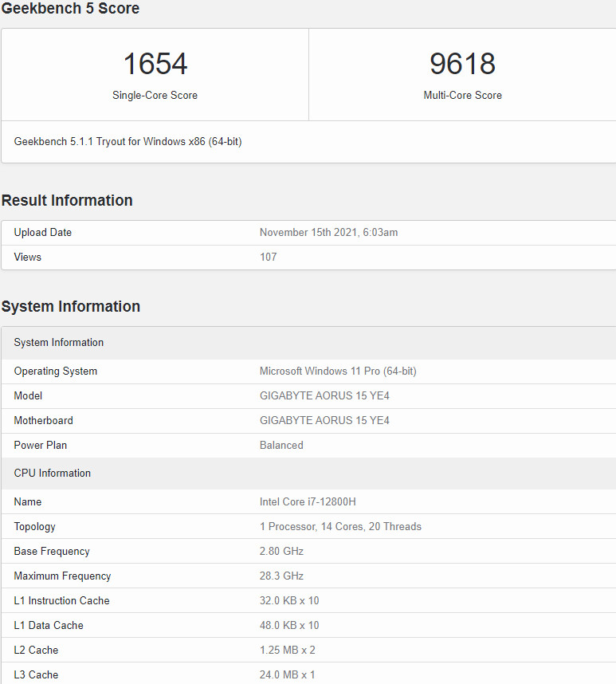Screen dimensions: 616x684
Task: Click the Geekbench 5 Score heading
Action: tap(70, 8)
